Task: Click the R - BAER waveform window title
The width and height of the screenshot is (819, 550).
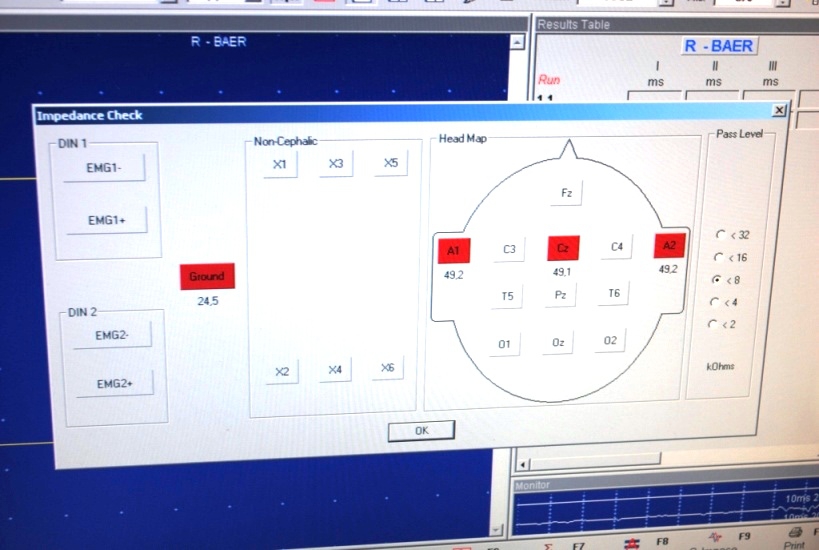Action: tap(218, 42)
